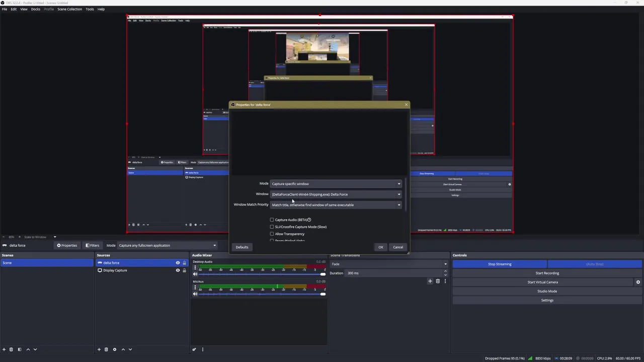This screenshot has height=362, width=644.
Task: Click Defaults button in Properties dialog
Action: (x=242, y=247)
